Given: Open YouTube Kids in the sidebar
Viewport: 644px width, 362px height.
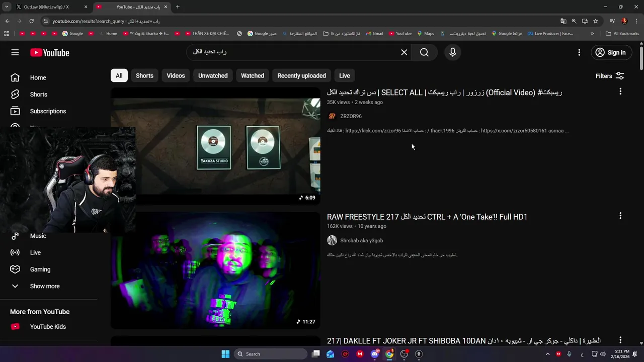Looking at the screenshot, I should (x=49, y=327).
